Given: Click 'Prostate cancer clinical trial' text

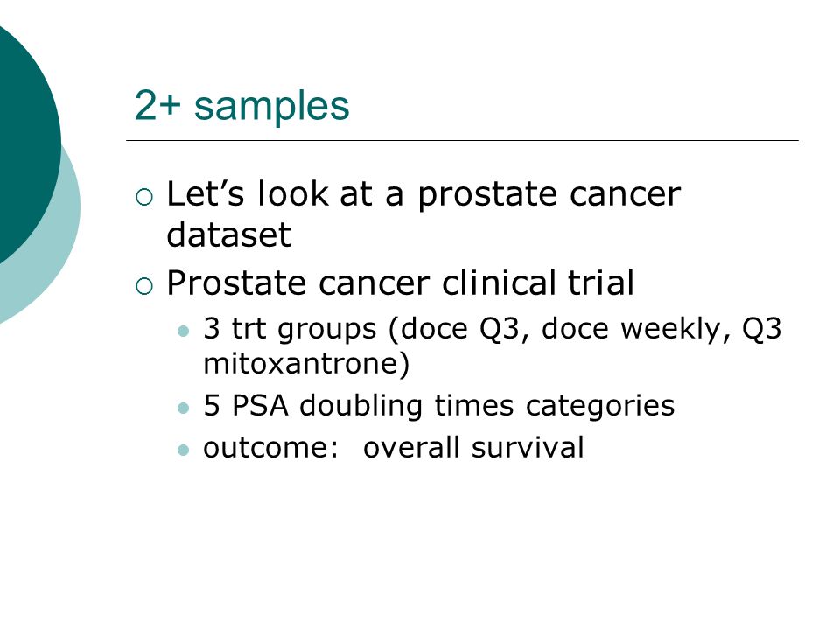Looking at the screenshot, I should coord(400,283).
